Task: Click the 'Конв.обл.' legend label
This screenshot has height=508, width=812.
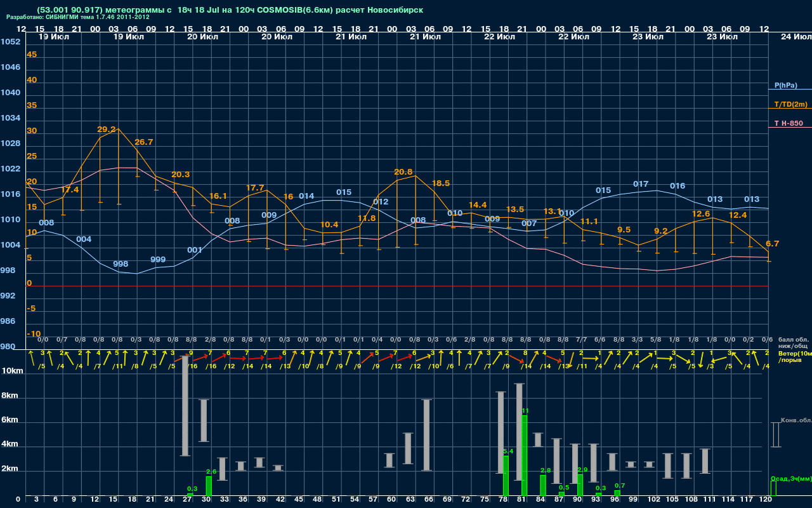Action: click(x=796, y=420)
